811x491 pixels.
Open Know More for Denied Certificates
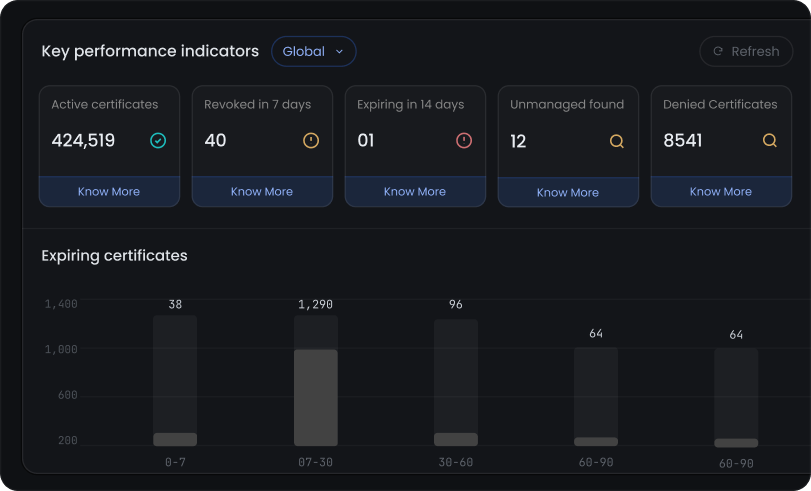point(721,191)
